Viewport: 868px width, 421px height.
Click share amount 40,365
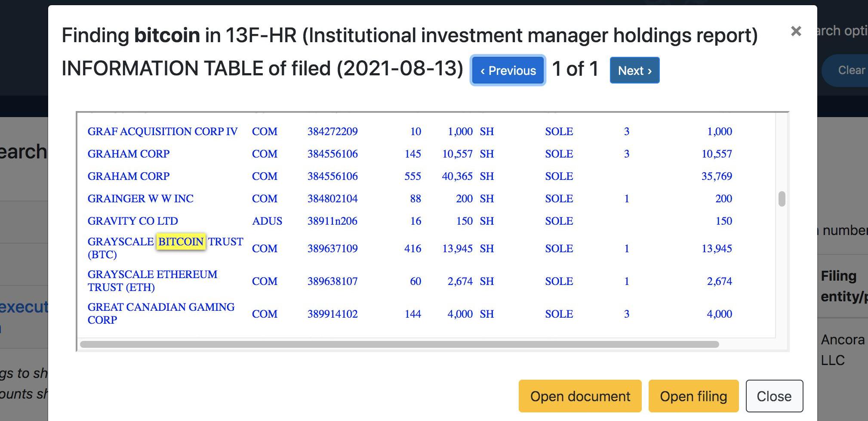(457, 176)
